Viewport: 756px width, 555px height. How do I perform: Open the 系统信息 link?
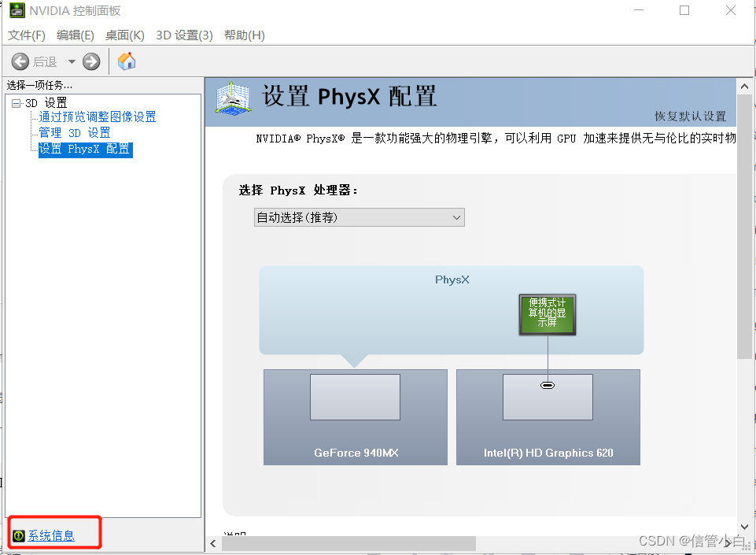(51, 535)
